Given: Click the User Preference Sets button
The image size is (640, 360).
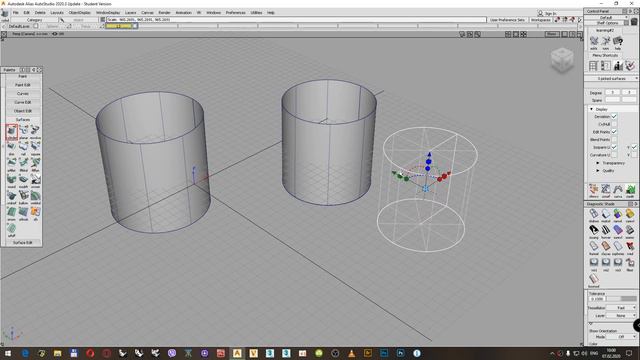Looking at the screenshot, I should point(507,20).
